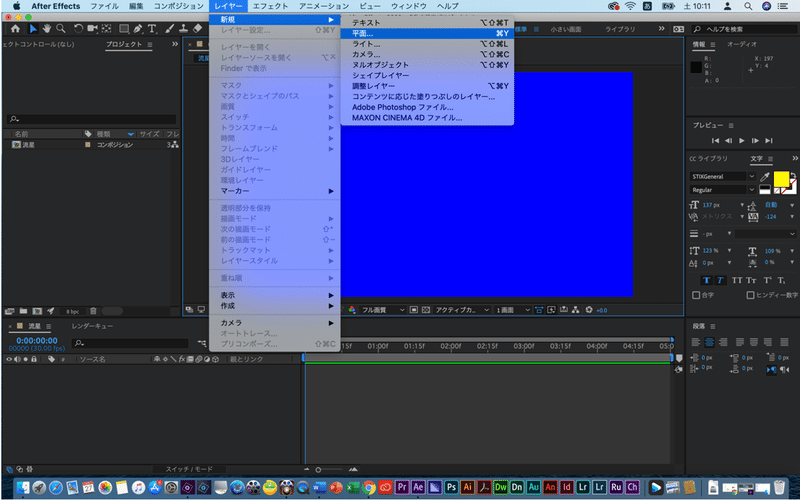The image size is (800, 500).
Task: Select center align in the Paragraph panel
Action: coord(709,342)
